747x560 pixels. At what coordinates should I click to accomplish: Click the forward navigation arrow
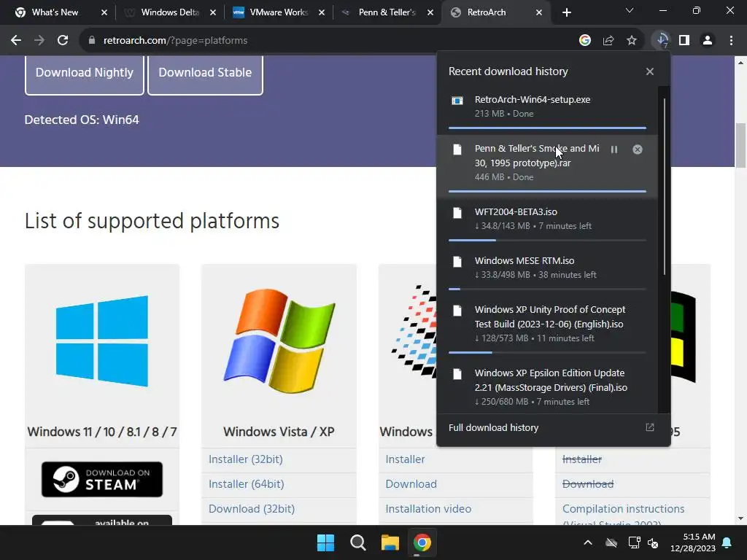coord(39,41)
